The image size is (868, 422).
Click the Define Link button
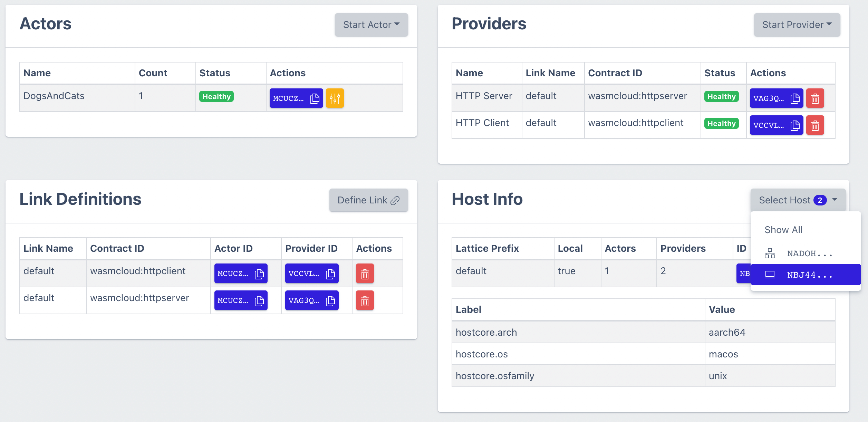coord(368,200)
